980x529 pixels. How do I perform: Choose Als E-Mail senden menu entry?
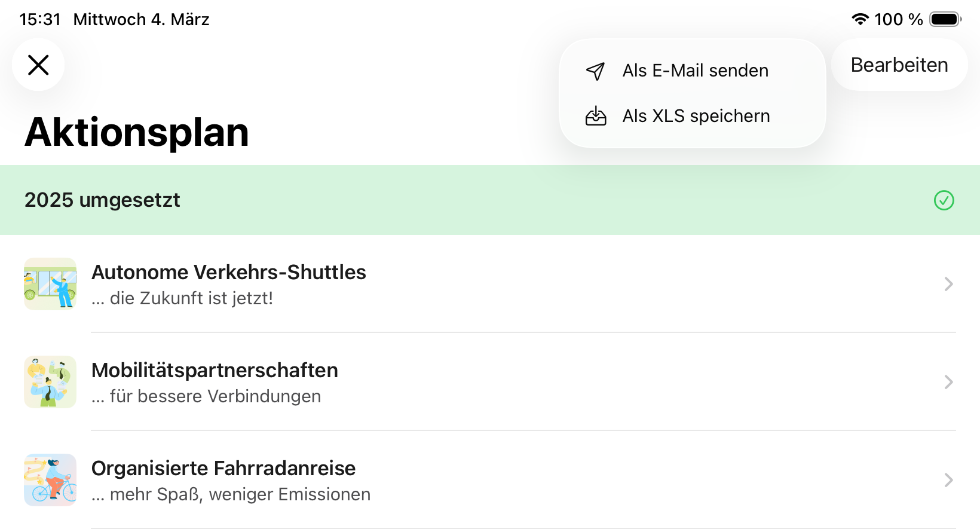point(695,71)
